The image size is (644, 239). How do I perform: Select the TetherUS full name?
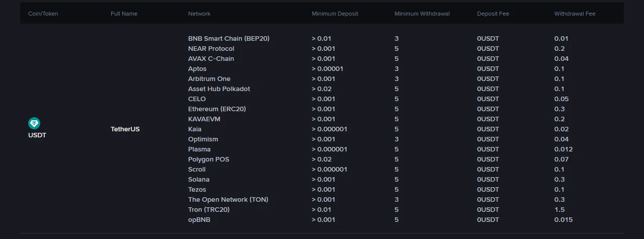(x=125, y=129)
